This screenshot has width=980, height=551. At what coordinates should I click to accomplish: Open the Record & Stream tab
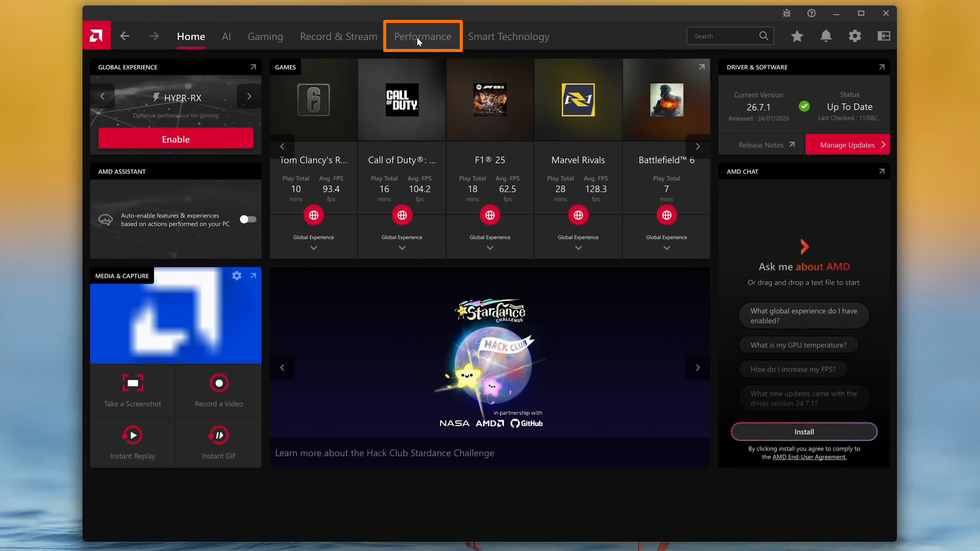point(338,36)
